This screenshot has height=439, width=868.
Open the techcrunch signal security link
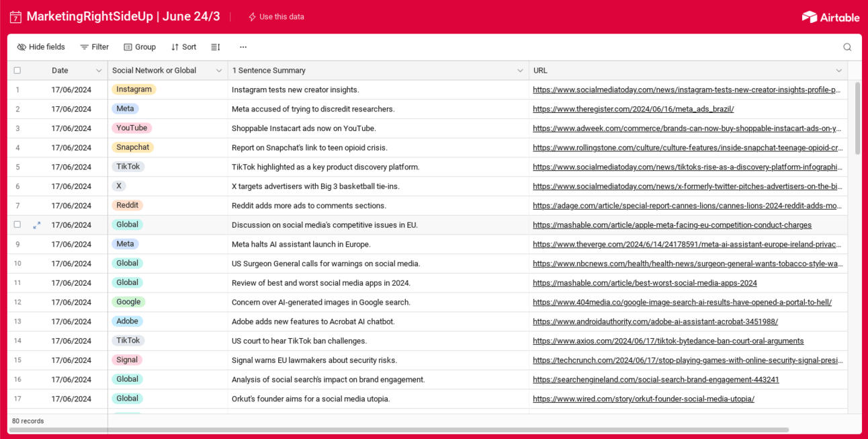tap(687, 360)
